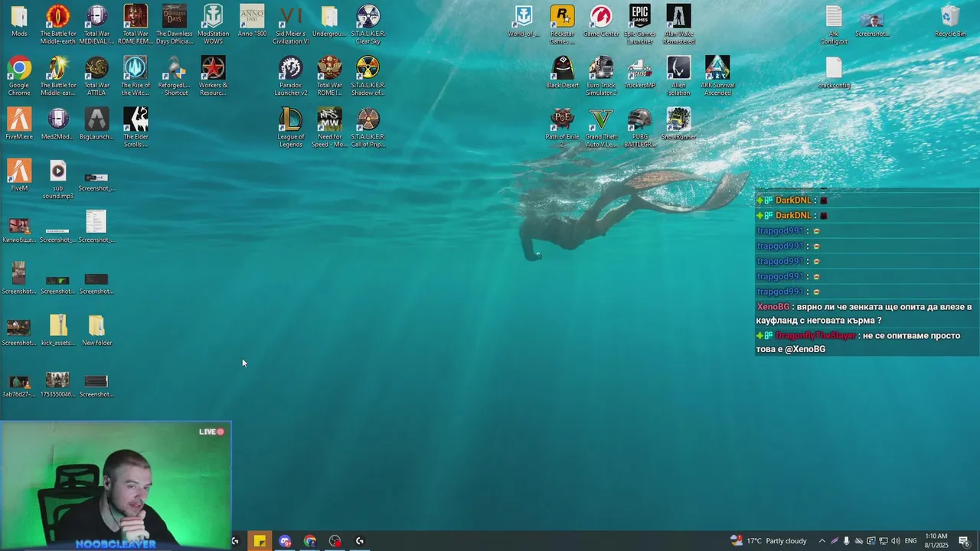980x551 pixels.
Task: Launch S.T.A.L.K.E.R. Call of Pripyat
Action: pos(368,127)
